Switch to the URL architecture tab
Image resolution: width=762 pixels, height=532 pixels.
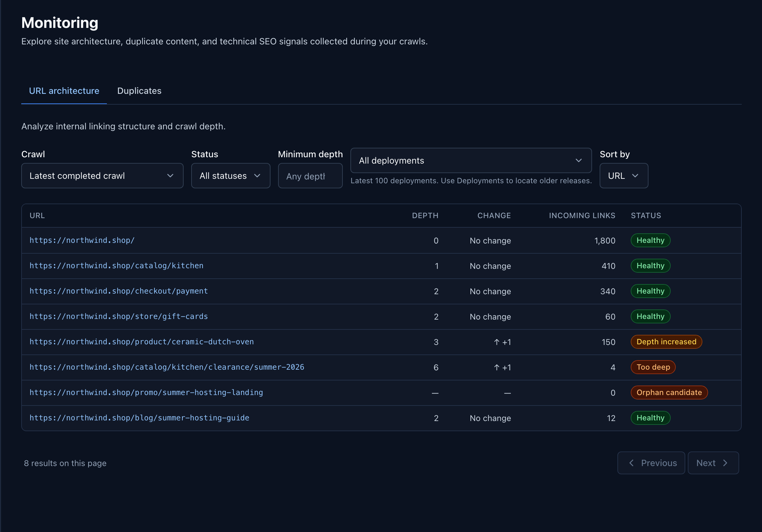coord(64,91)
